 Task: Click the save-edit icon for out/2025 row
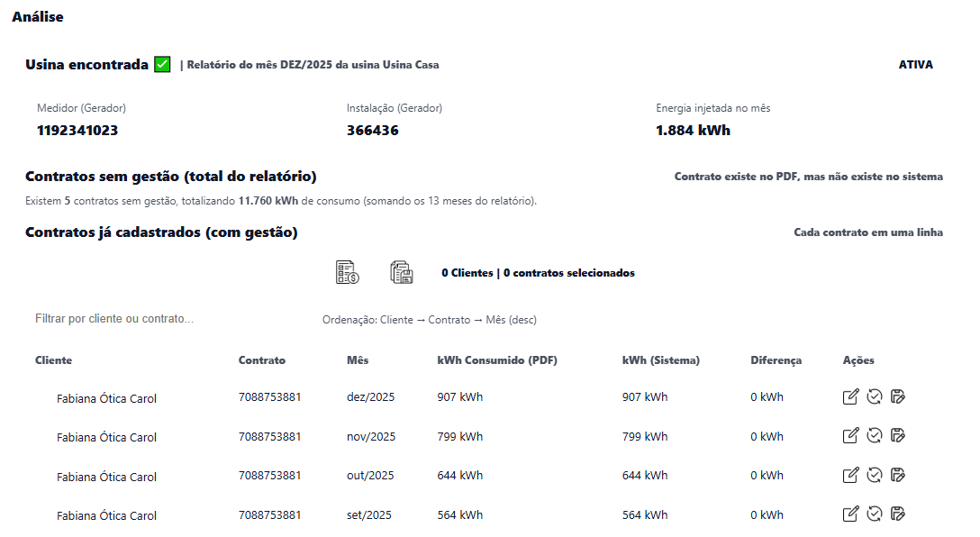(897, 475)
